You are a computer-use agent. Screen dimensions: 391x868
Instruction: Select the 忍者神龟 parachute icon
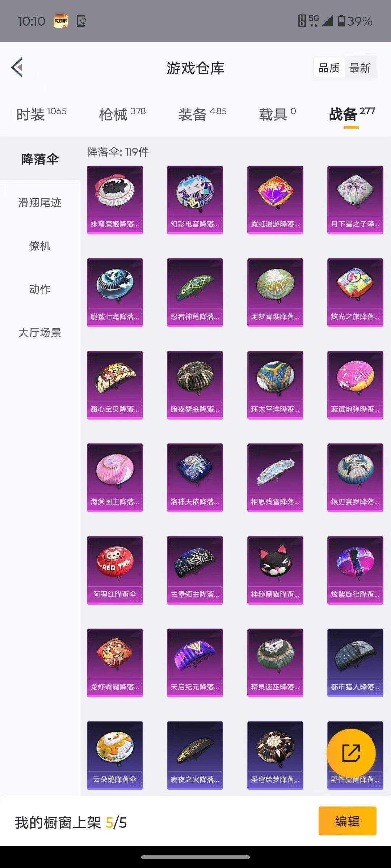coord(195,293)
